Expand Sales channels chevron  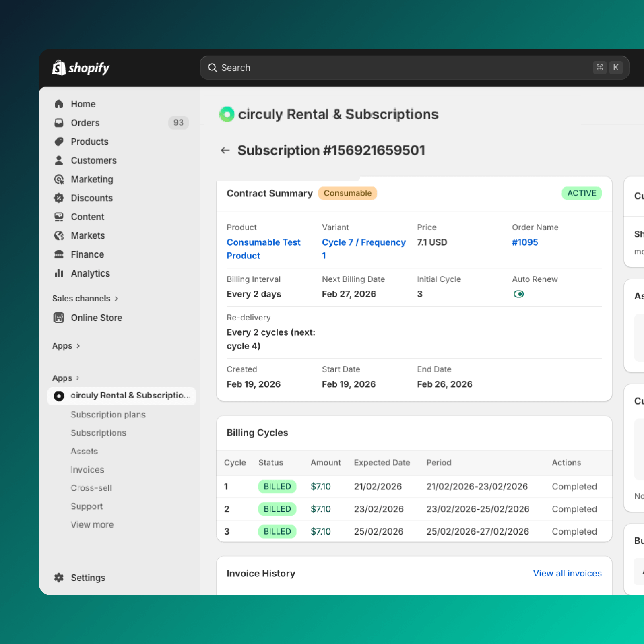116,299
